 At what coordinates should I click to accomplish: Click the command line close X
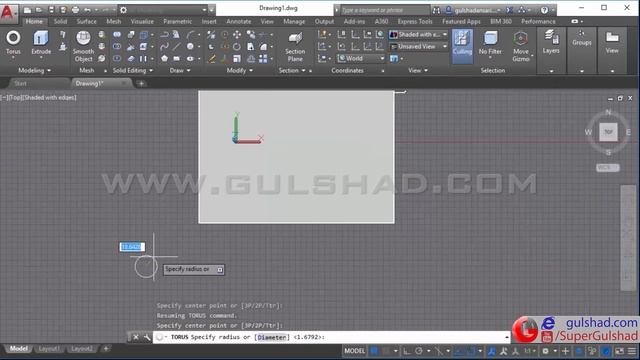click(x=136, y=337)
